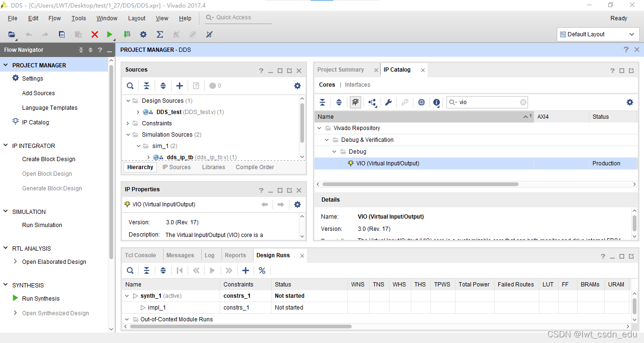Viewport: 644px width, 343px height.
Task: Click the red X delete toolbar icon
Action: tap(95, 34)
